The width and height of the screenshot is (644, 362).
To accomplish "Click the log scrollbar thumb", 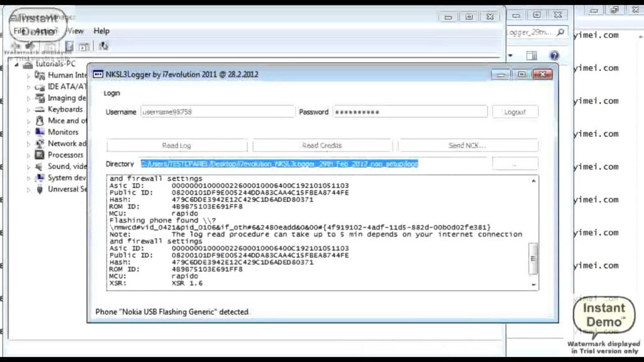I will 533,258.
